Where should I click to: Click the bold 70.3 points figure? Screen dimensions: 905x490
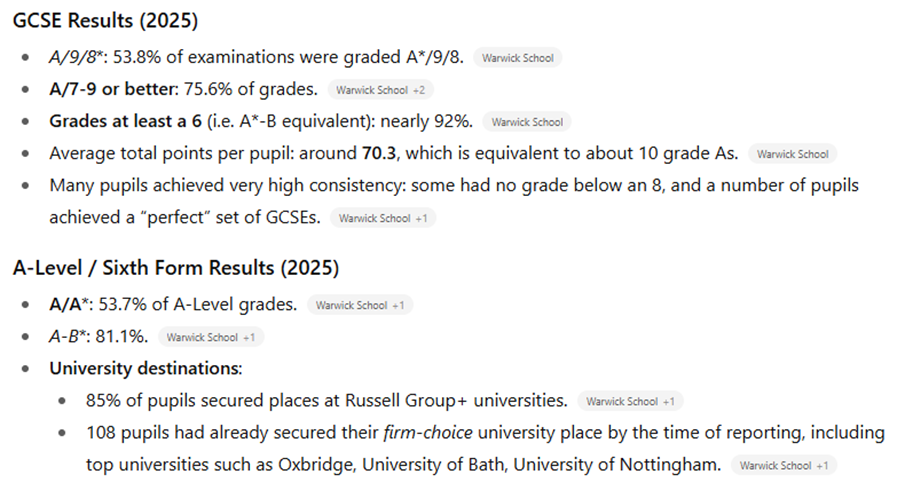pos(378,154)
